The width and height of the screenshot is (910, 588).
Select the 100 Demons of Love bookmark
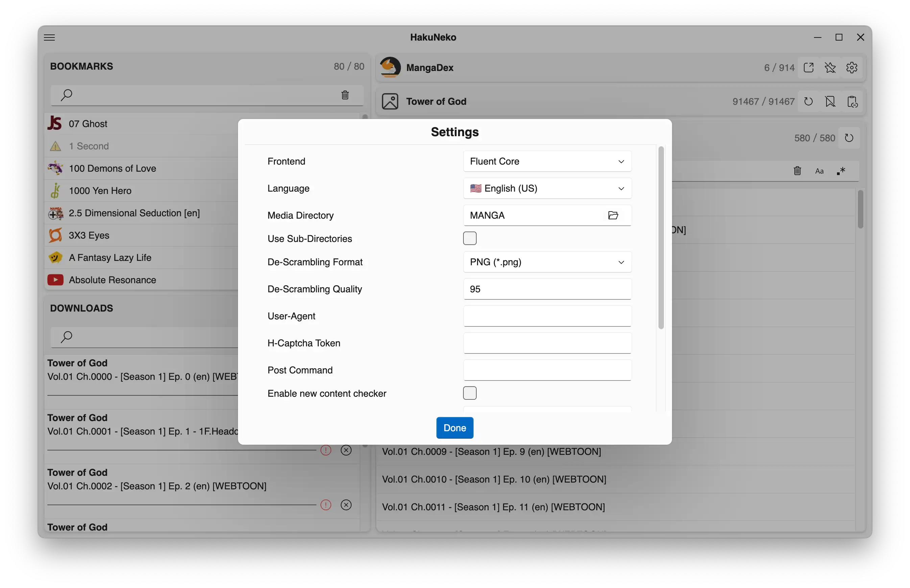(112, 168)
